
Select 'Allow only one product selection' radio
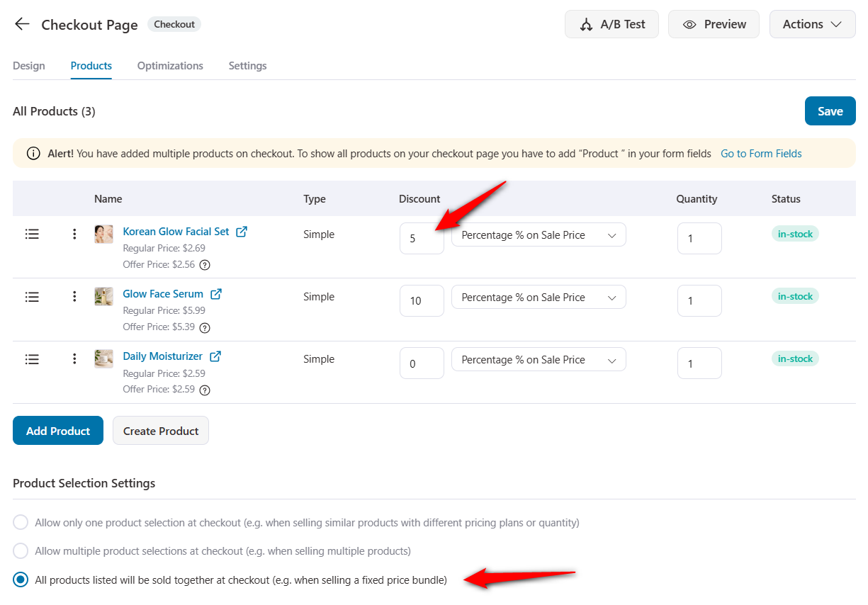tap(21, 523)
